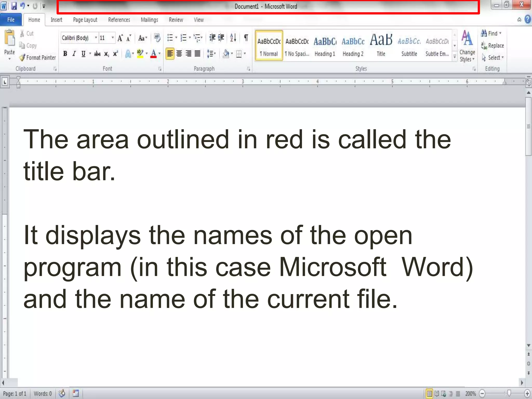This screenshot has height=399, width=532.
Task: Switch to the Page Layout tab
Action: click(85, 20)
